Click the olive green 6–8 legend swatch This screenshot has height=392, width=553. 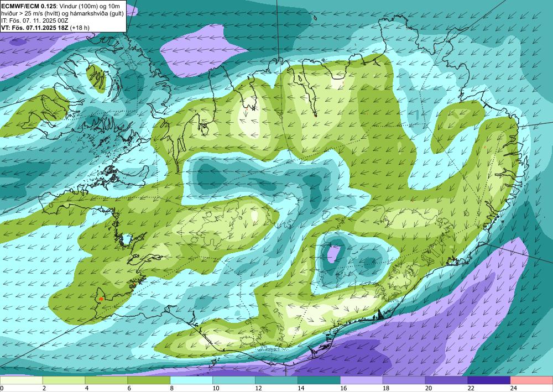pos(149,380)
